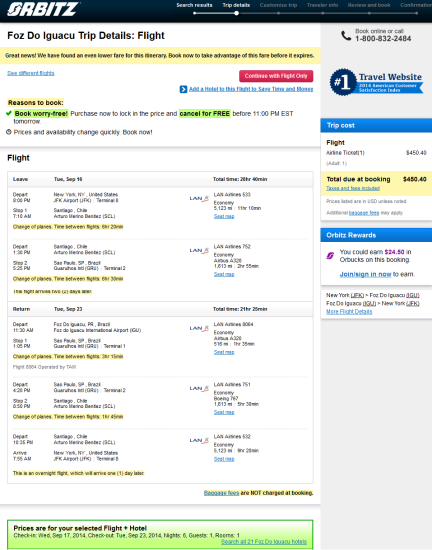
Task: Click Search all 21 Foz Do Iguacu hotels
Action: (264, 542)
